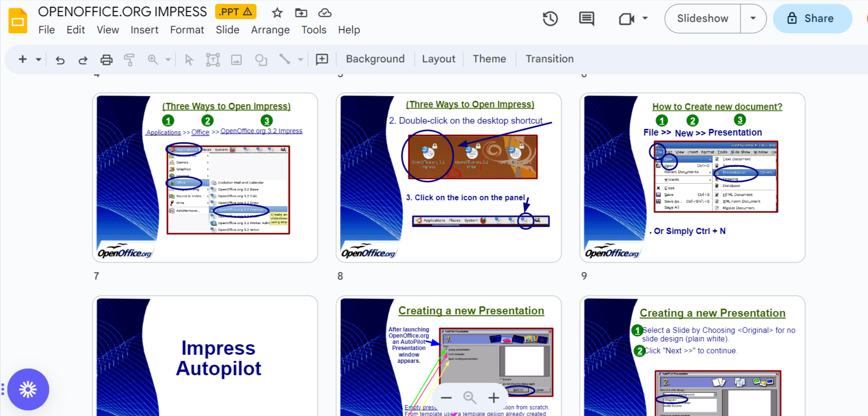Open the floating assistant star button
Screen dimensions: 868x416
28,389
